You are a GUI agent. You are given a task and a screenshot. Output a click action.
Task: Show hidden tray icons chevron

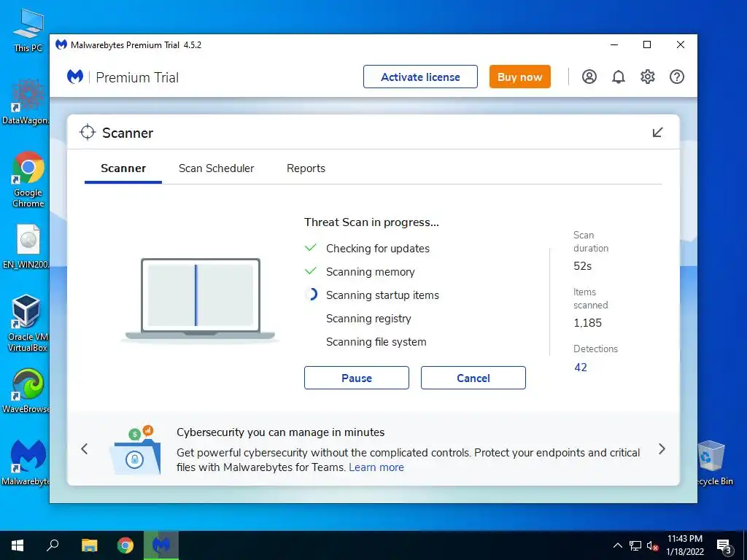click(617, 545)
